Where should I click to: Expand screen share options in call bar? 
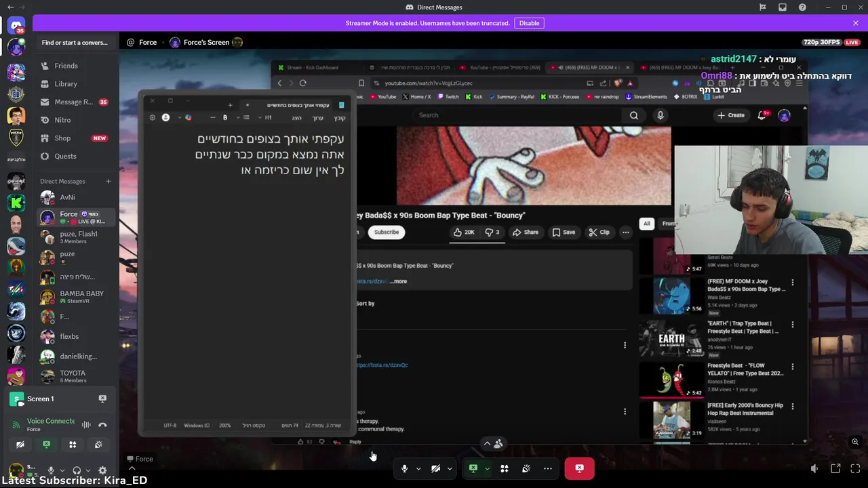pos(487,468)
